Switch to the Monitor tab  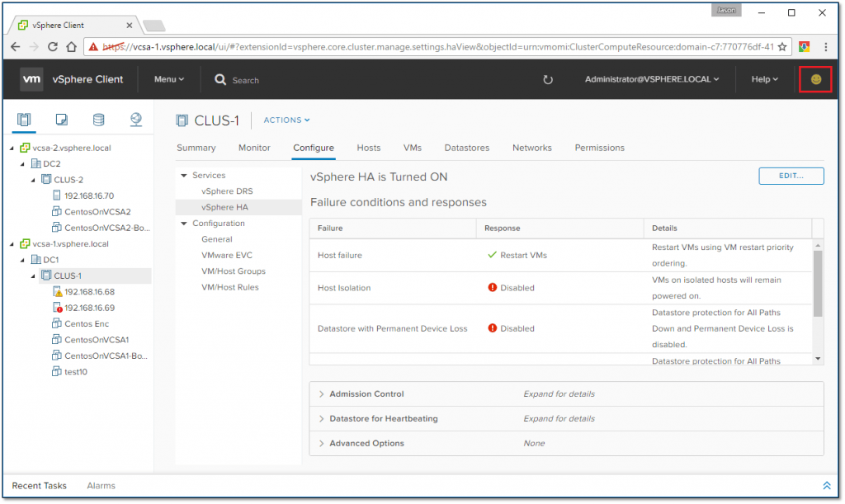254,148
